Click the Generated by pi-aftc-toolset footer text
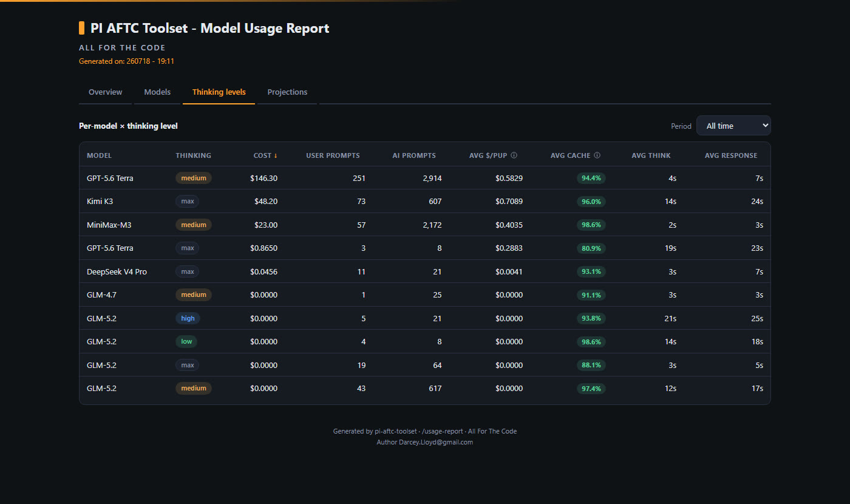The width and height of the screenshot is (850, 504). pos(425,431)
